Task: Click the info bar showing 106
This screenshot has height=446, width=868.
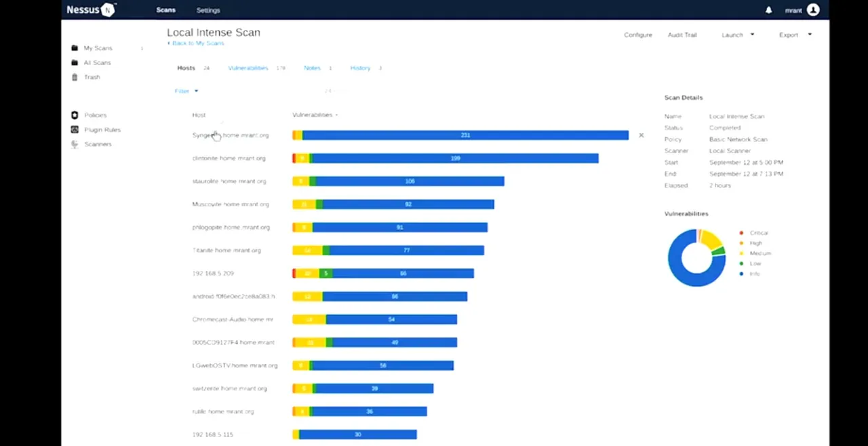Action: click(410, 181)
